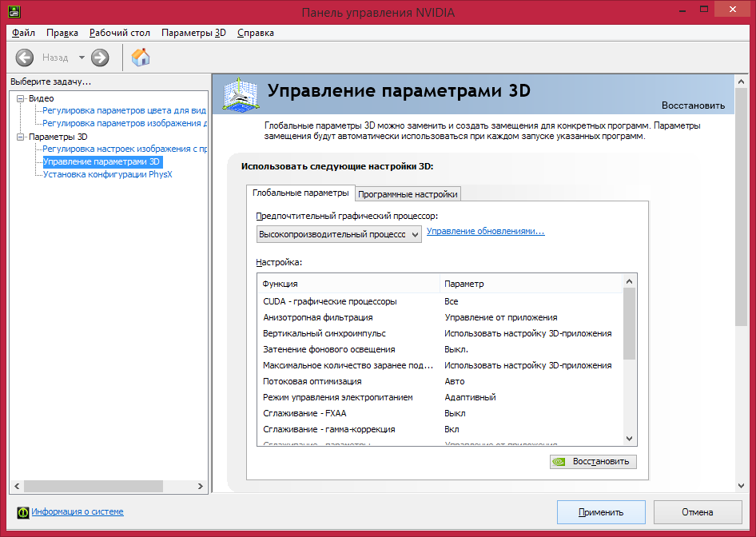The width and height of the screenshot is (756, 537).
Task: Click the Forward arrow icon
Action: pyautogui.click(x=100, y=58)
